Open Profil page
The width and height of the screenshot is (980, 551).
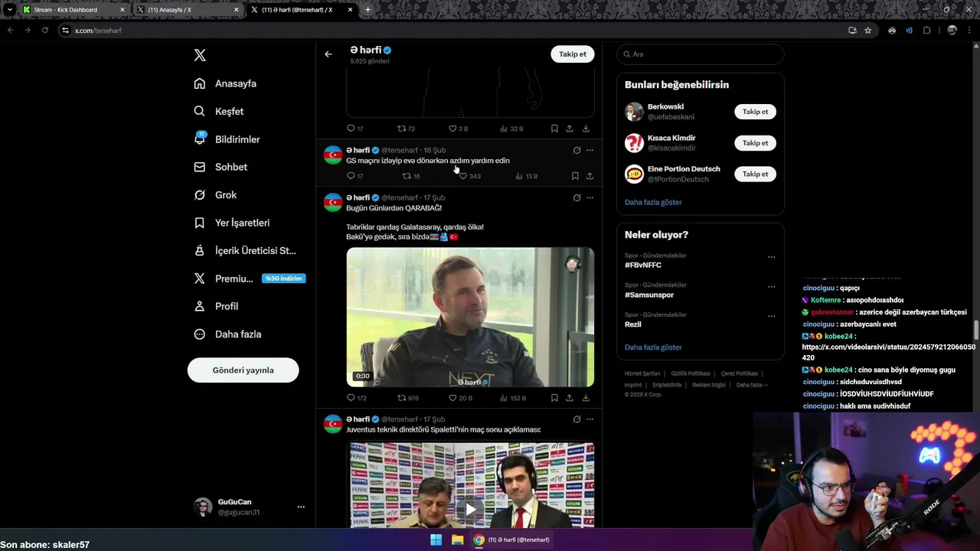(x=216, y=306)
